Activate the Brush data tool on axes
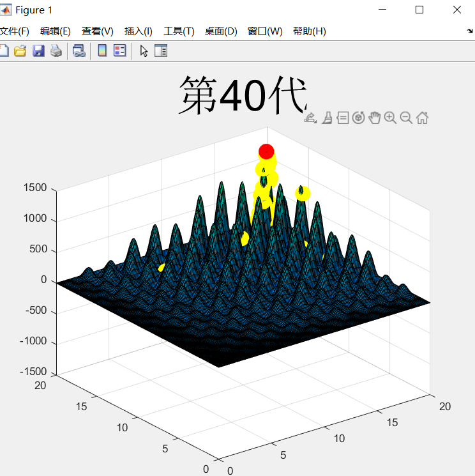 coord(327,118)
